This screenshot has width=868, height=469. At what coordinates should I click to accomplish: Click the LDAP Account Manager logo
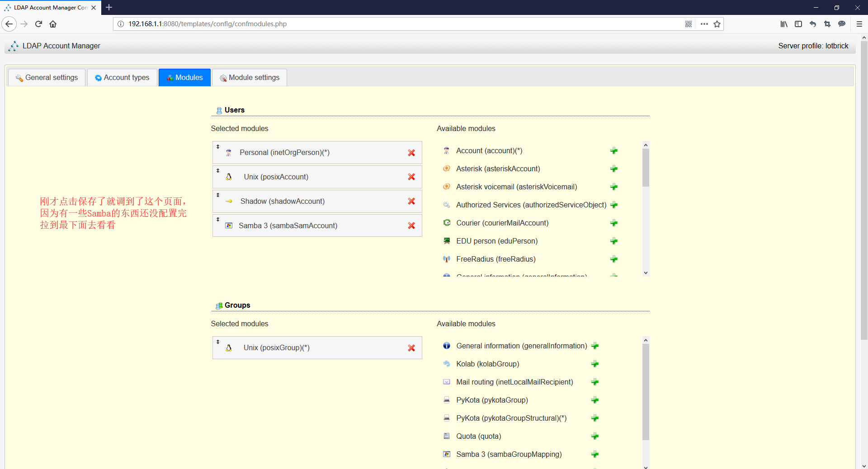click(14, 46)
